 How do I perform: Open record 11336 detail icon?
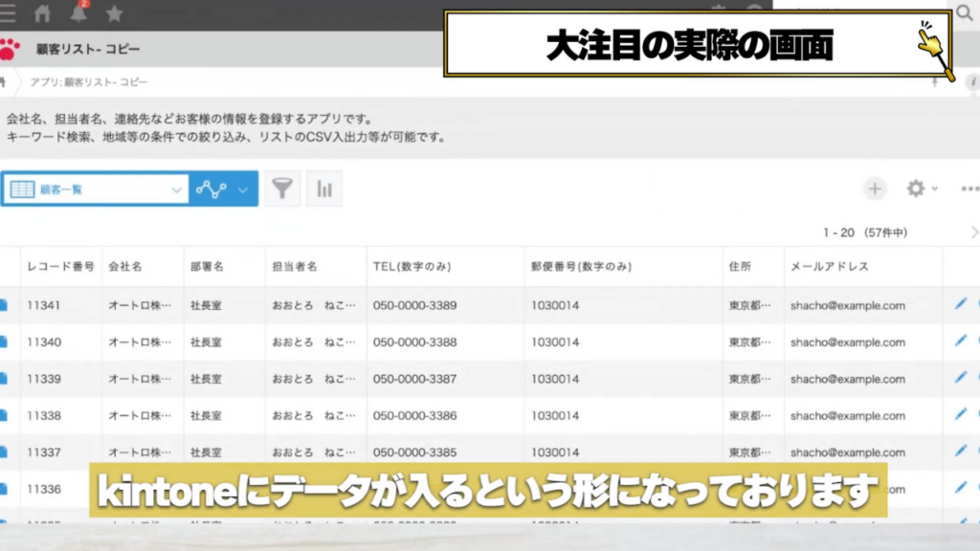3,489
